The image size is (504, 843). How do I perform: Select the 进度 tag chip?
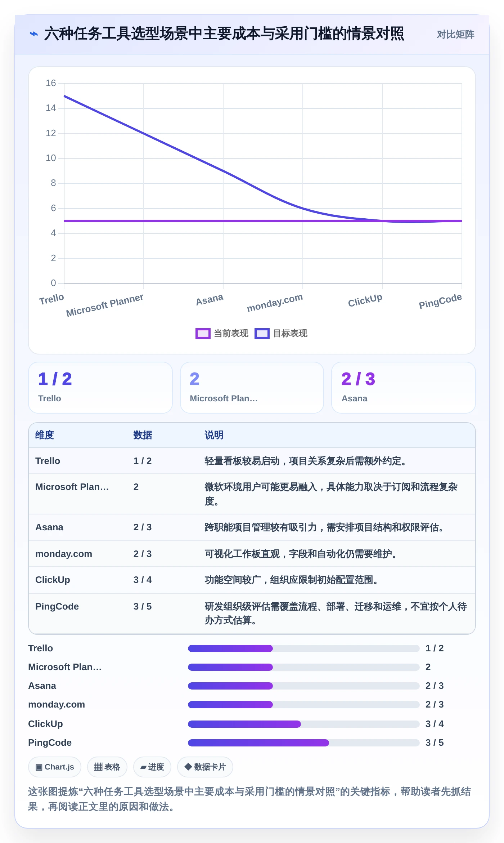tap(152, 767)
